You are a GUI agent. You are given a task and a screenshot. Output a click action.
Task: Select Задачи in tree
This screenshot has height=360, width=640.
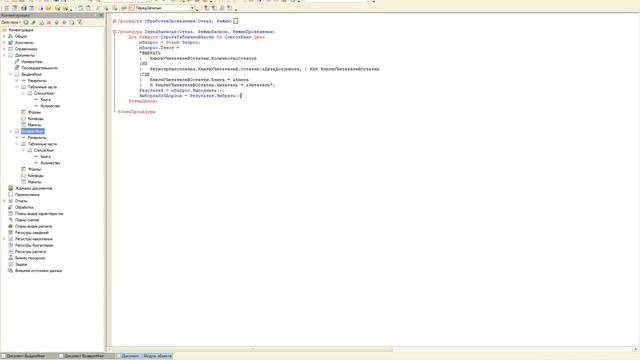click(x=21, y=264)
